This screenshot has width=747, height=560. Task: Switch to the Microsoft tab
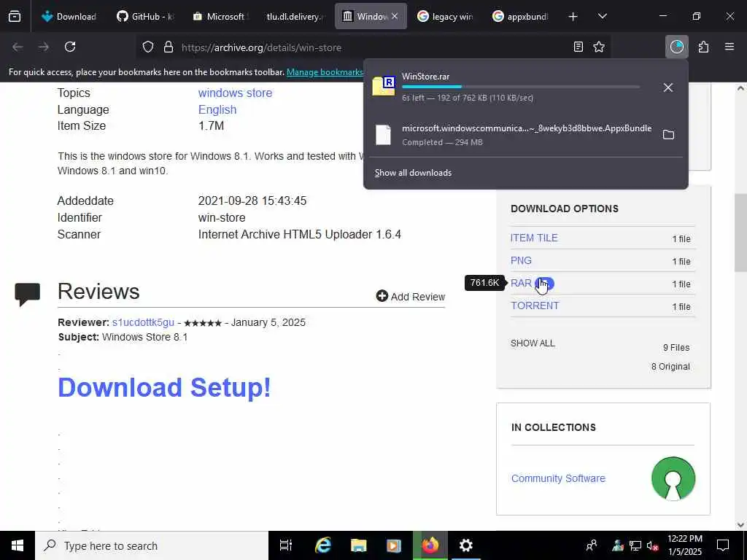(220, 17)
